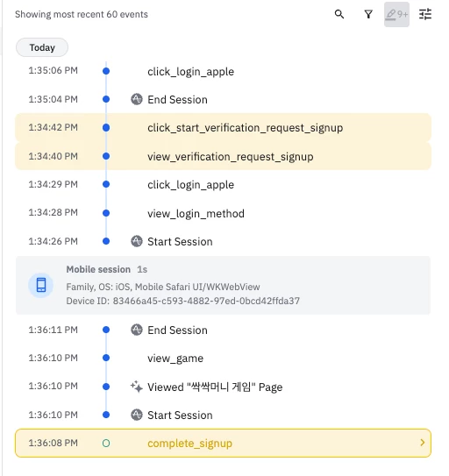Toggle the highlight pen 9+ button
449x476 pixels.
coord(396,14)
